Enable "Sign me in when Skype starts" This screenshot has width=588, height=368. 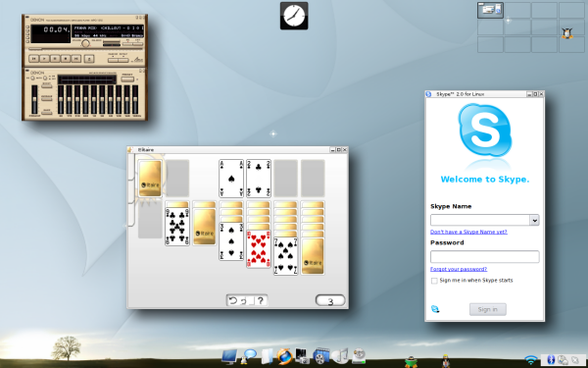point(434,281)
